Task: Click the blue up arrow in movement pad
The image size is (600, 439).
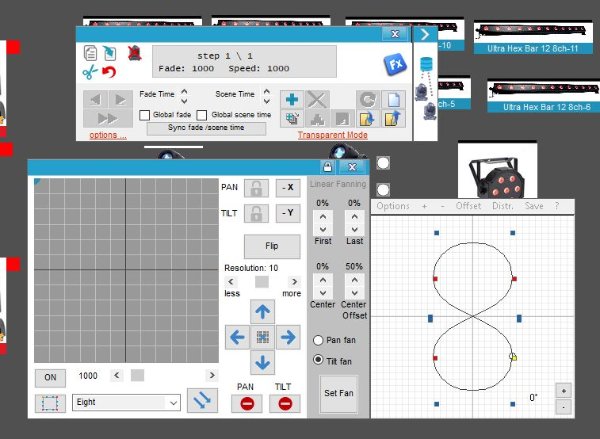Action: pos(262,311)
